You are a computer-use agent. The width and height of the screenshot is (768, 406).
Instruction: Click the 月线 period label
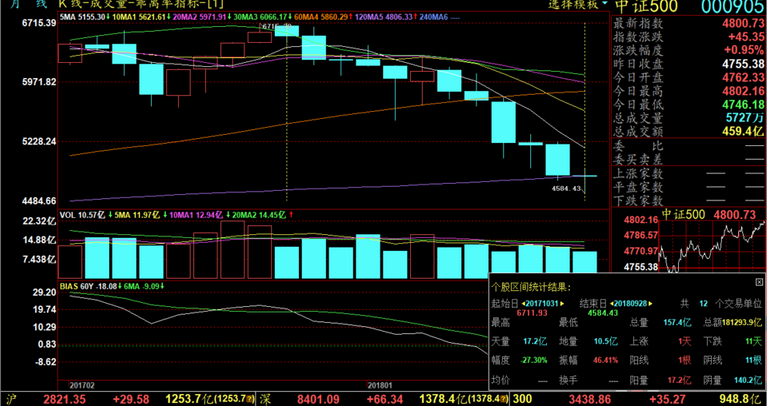[x=29, y=4]
